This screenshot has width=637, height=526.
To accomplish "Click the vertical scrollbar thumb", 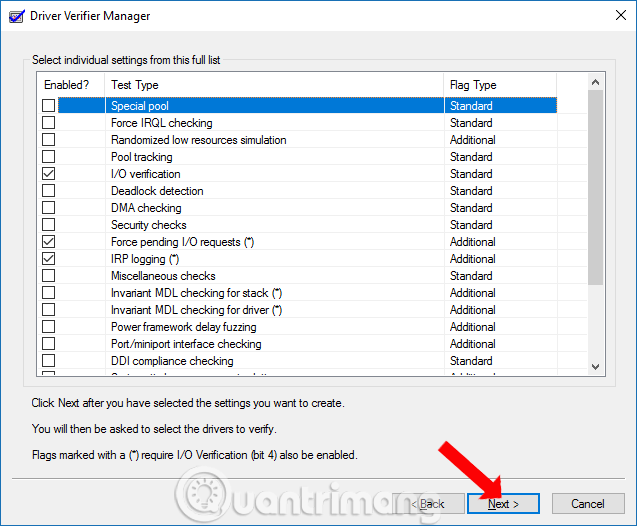I will pos(596,187).
